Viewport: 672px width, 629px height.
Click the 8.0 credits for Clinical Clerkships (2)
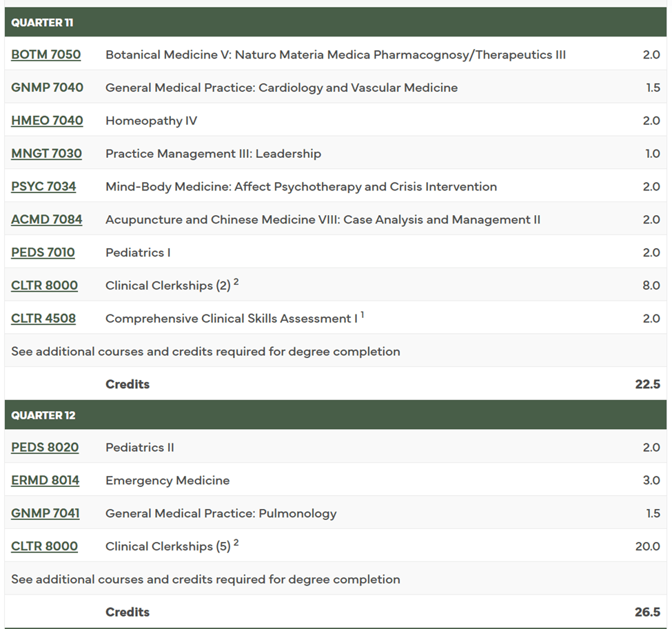651,286
